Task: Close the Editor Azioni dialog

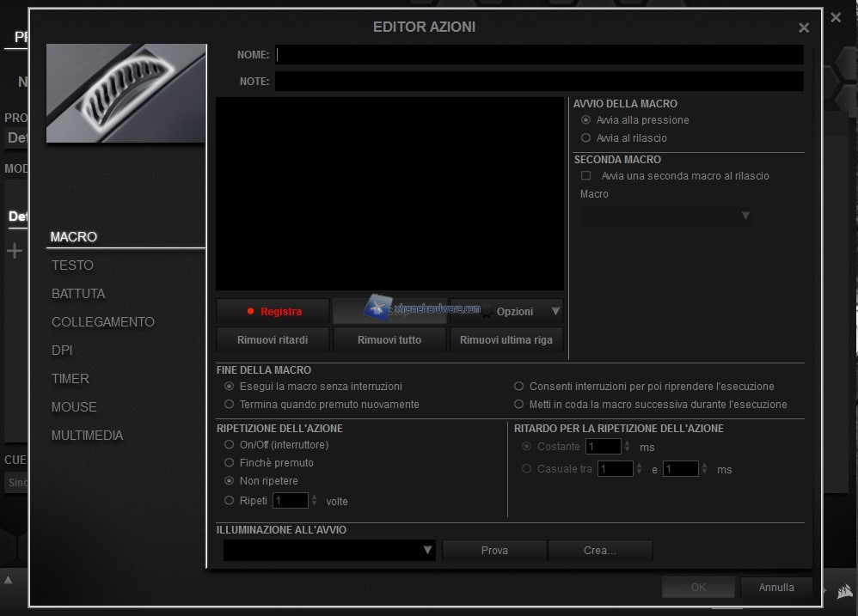Action: click(804, 27)
